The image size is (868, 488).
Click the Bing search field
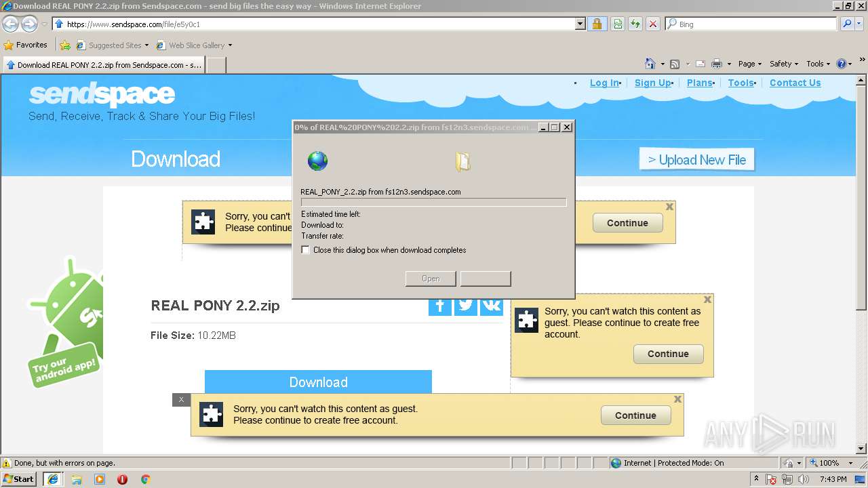[751, 24]
